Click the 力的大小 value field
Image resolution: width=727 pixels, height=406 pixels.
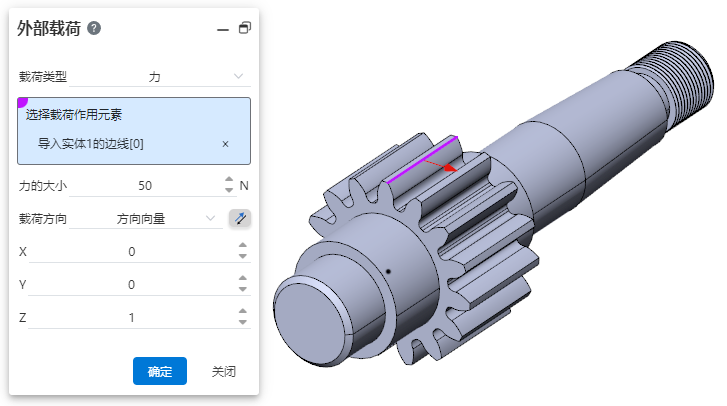tap(145, 186)
